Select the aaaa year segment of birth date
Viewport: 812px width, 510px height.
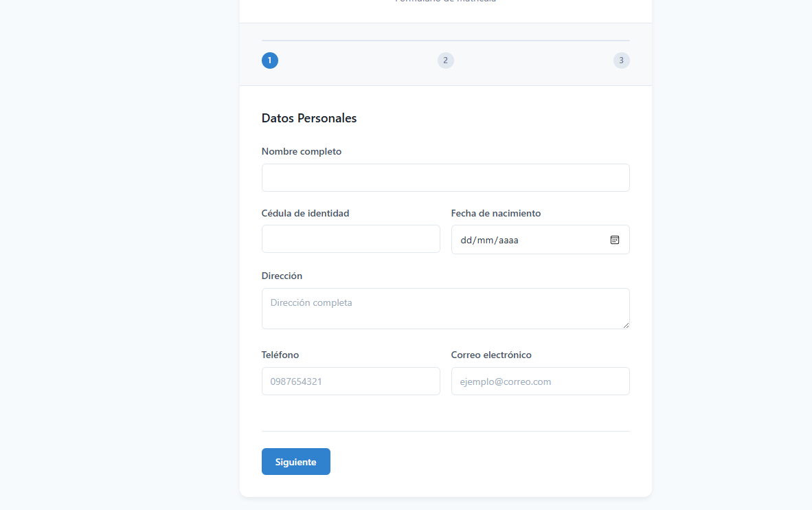pos(508,240)
